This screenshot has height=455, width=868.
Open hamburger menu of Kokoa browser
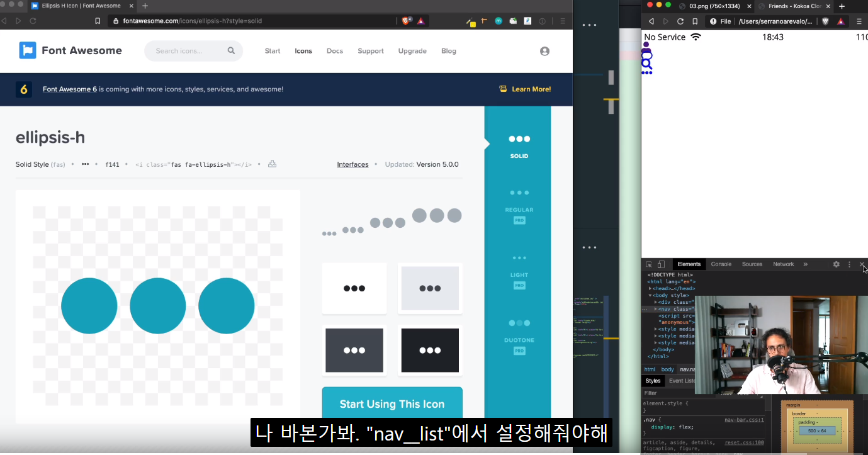(x=859, y=21)
